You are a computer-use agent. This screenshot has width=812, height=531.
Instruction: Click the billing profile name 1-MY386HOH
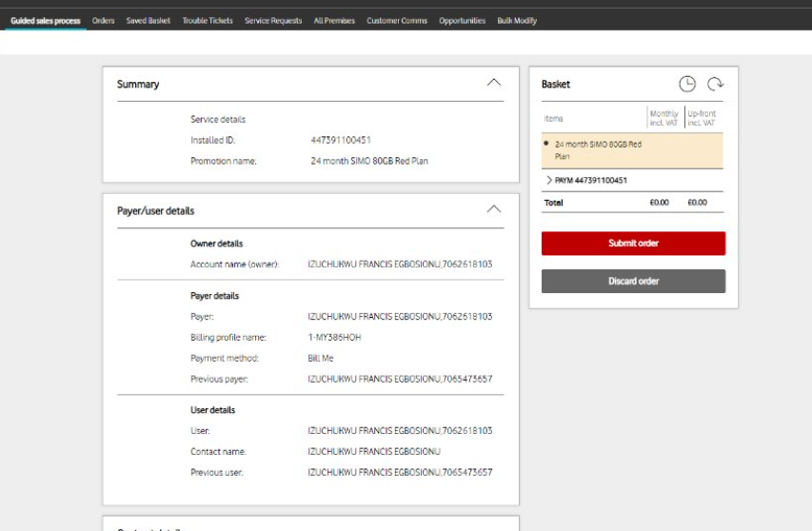pyautogui.click(x=334, y=337)
